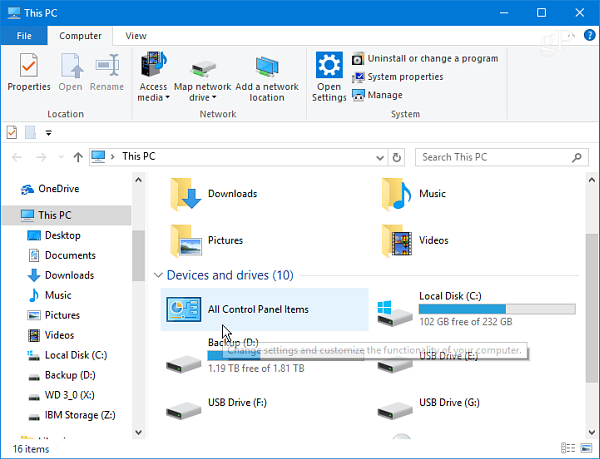Viewport: 600px width, 459px height.
Task: Select Documents in the navigation pane
Action: coord(62,256)
